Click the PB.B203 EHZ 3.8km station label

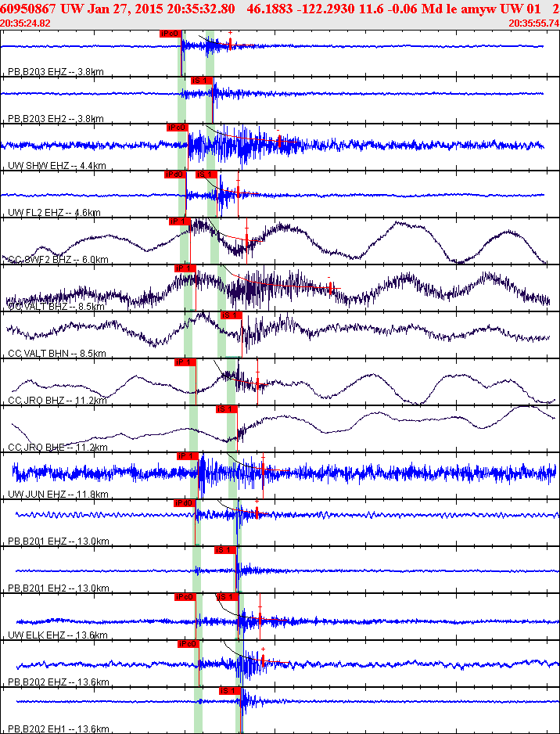[56, 72]
